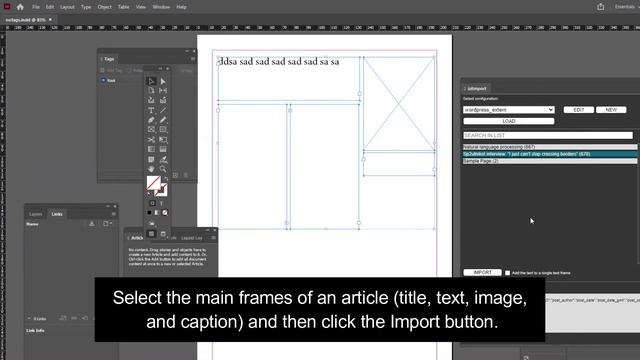
Task: Open the Table menu
Action: coord(124,7)
